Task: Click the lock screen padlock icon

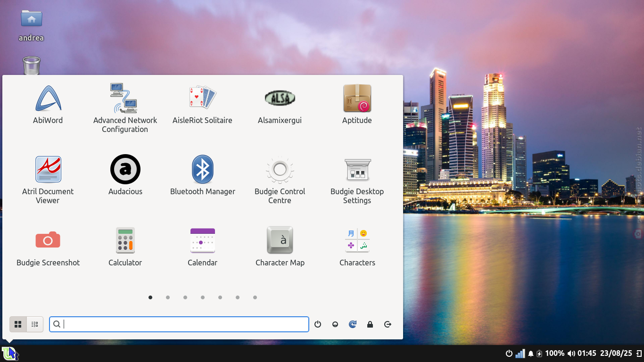Action: point(370,324)
